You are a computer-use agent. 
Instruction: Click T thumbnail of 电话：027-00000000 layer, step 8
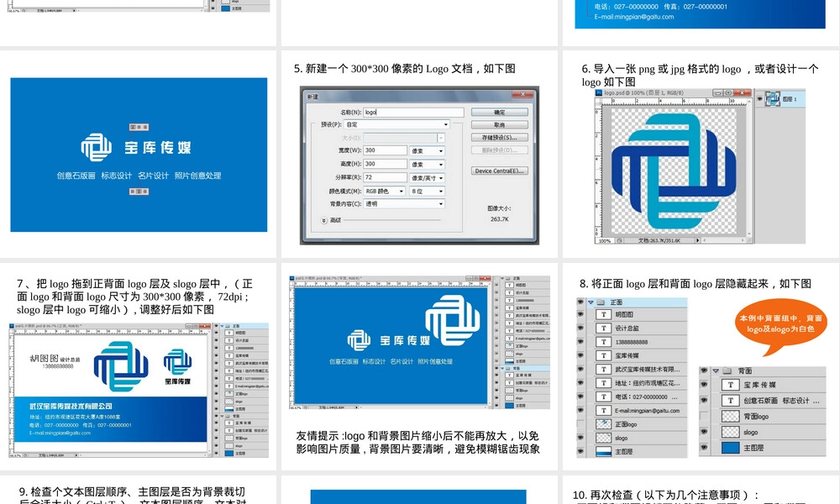pos(603,396)
